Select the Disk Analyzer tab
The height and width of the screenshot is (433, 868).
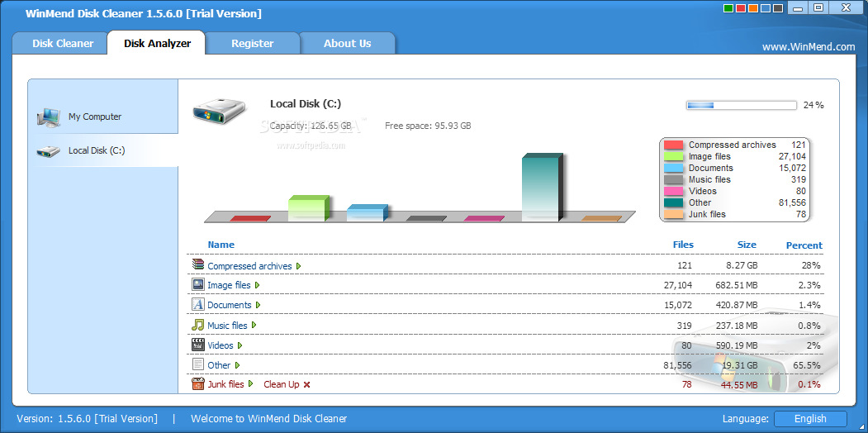tap(157, 43)
